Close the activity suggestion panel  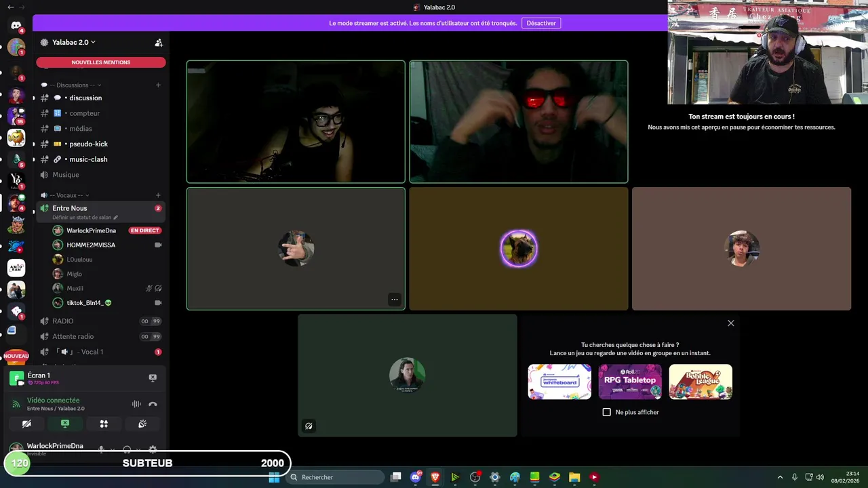pos(731,323)
